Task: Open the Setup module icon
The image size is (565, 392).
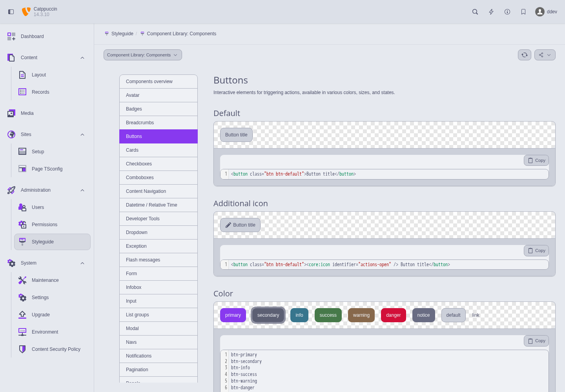Action: click(x=22, y=152)
